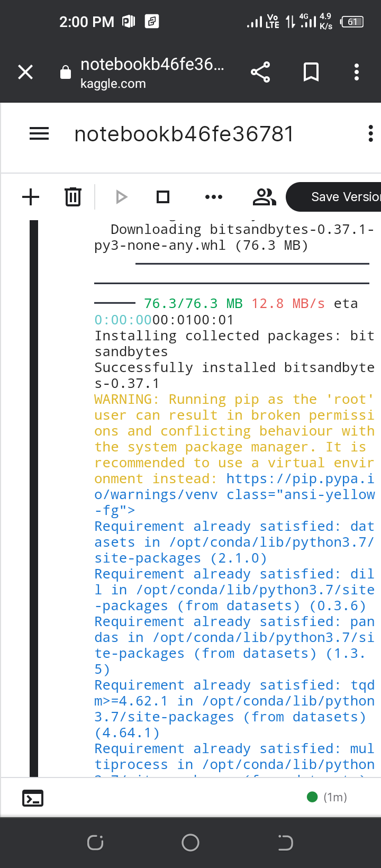Click the cell output scrollbar
The width and height of the screenshot is (381, 868).
point(34,476)
